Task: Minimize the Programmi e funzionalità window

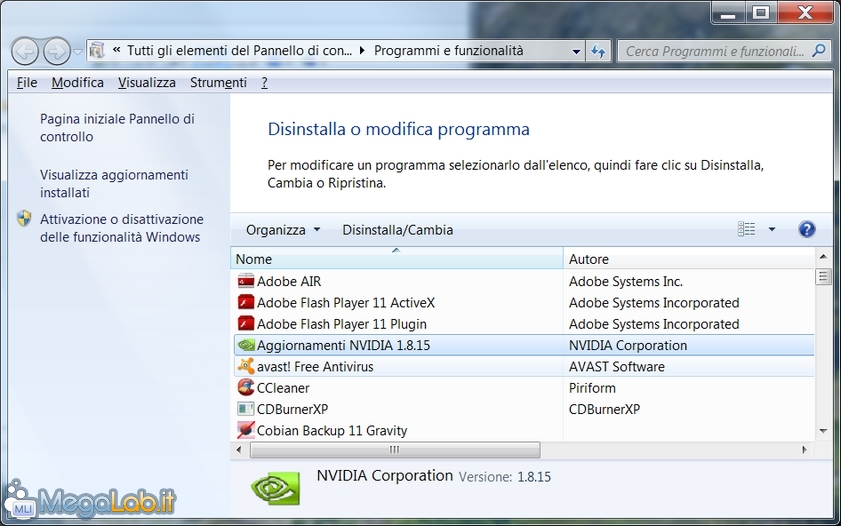Action: (x=728, y=13)
